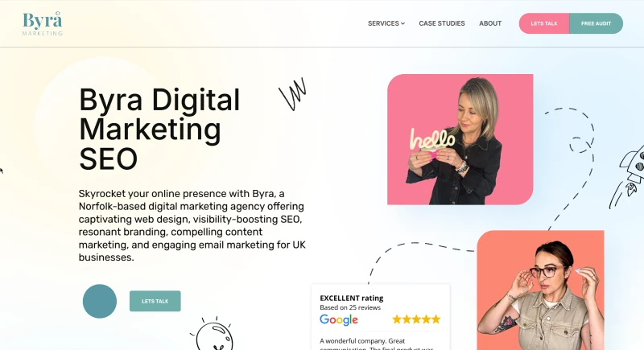
Task: Click the rocket doodle illustration
Action: click(x=628, y=177)
